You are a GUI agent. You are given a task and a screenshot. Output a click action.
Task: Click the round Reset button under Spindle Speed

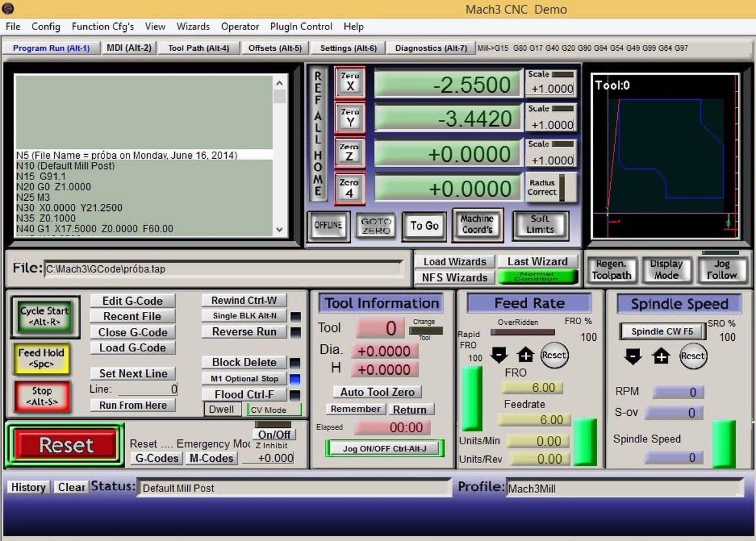point(693,356)
